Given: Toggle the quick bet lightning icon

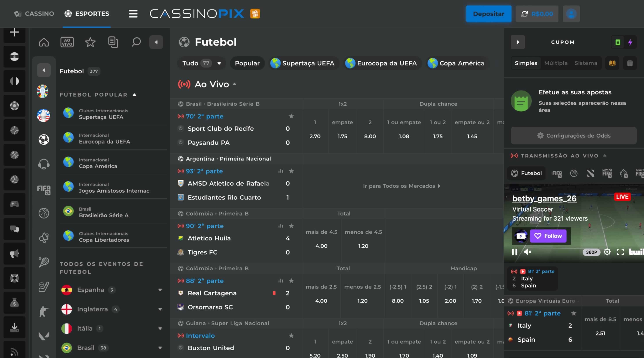Looking at the screenshot, I should click(x=630, y=42).
